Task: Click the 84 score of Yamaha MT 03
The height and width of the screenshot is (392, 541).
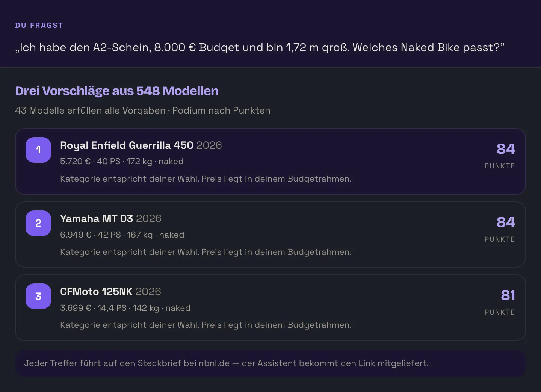Action: point(506,222)
